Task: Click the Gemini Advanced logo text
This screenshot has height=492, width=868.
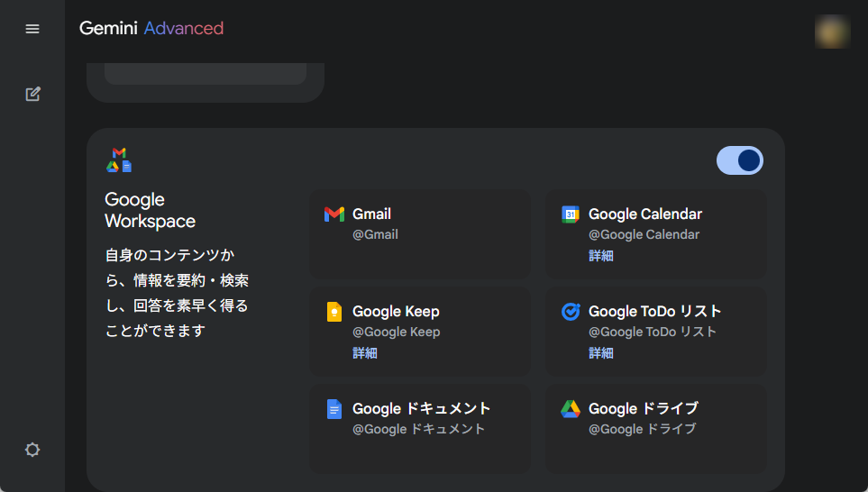Action: click(151, 28)
